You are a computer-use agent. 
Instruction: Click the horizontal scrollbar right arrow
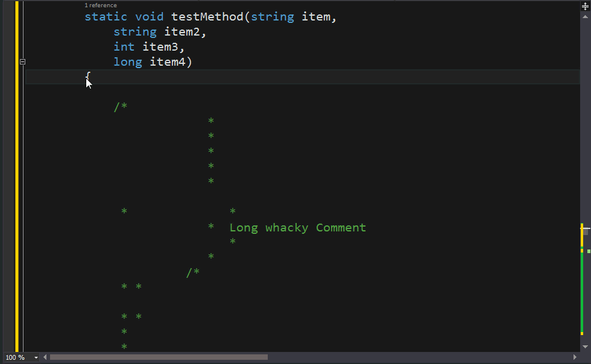coord(575,357)
